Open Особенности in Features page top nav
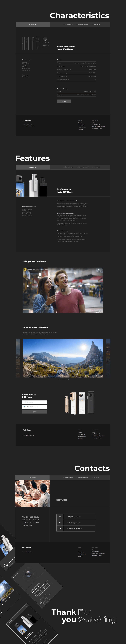Image resolution: width=126 pixels, height=644 pixels. (69, 167)
